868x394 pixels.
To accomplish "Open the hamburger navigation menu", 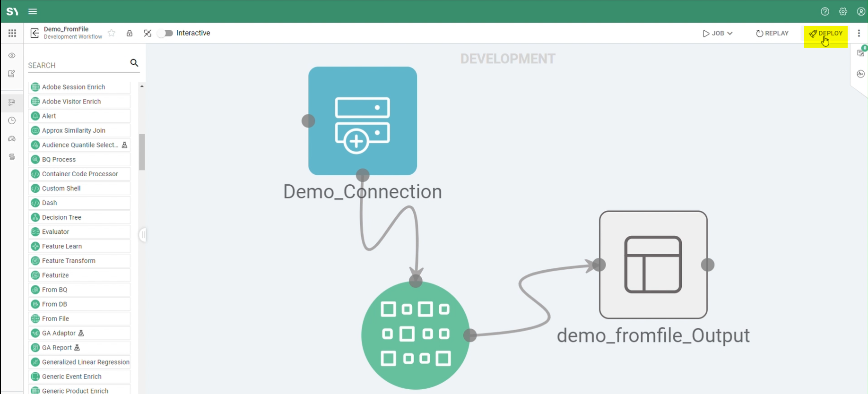I will point(33,11).
